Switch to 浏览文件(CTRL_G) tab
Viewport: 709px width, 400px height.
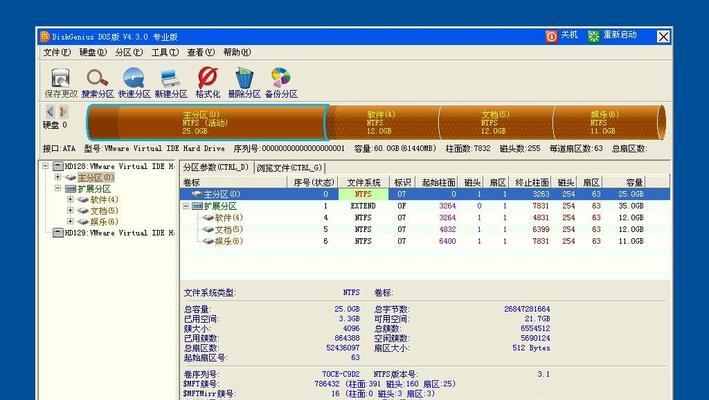click(289, 168)
